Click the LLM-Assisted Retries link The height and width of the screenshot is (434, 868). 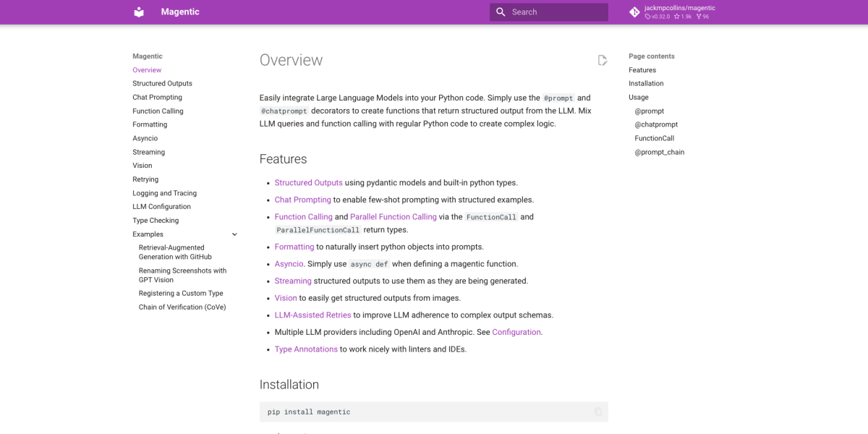pos(312,315)
